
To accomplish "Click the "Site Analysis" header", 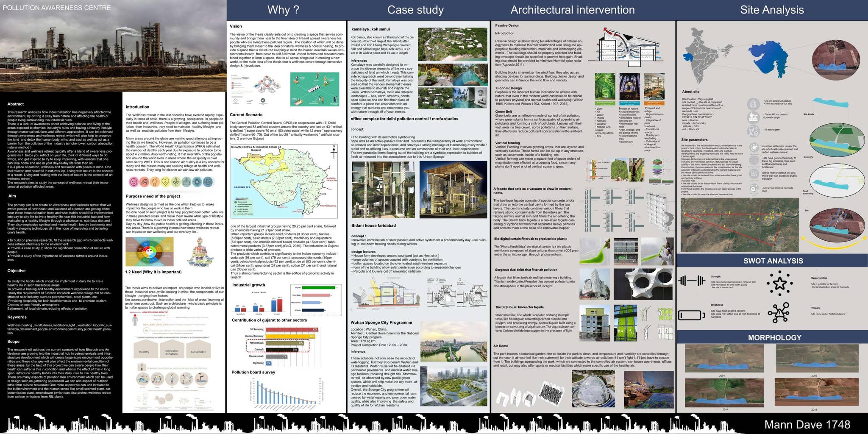I will tap(772, 10).
